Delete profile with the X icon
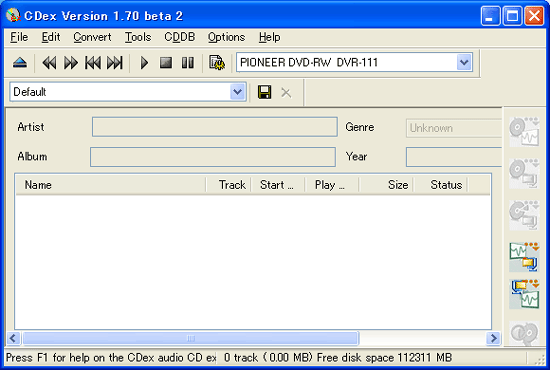This screenshot has height=370, width=550. pos(286,93)
